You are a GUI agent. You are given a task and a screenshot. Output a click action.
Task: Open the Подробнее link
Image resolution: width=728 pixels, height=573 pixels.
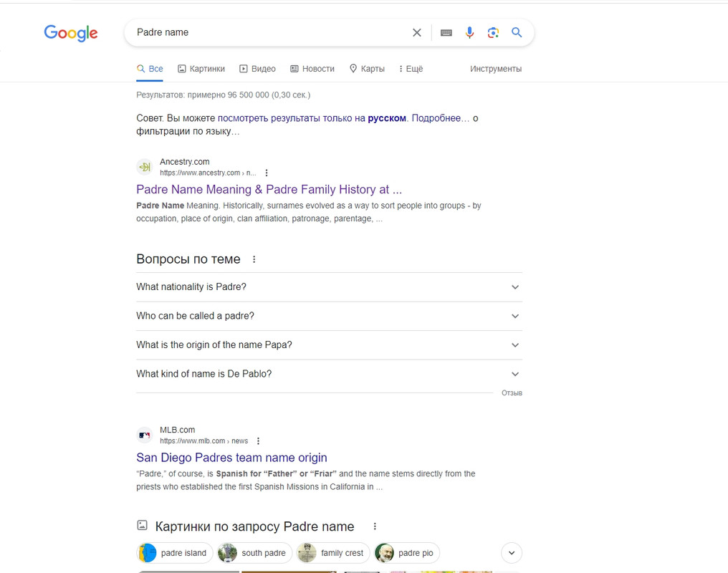[441, 118]
